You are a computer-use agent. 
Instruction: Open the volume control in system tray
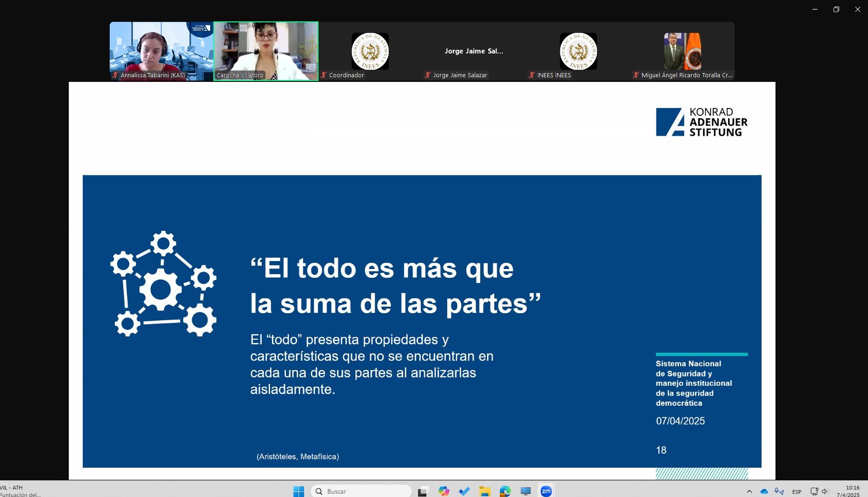point(825,491)
